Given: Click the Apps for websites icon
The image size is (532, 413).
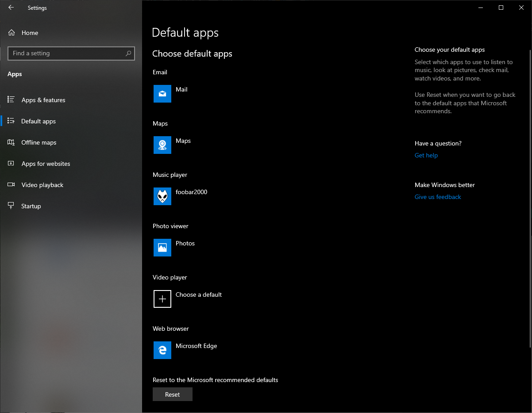Looking at the screenshot, I should tap(11, 164).
